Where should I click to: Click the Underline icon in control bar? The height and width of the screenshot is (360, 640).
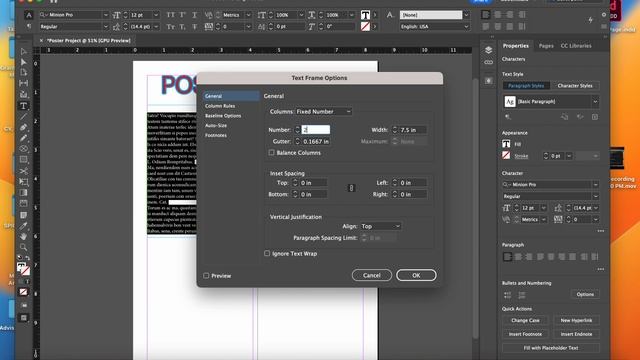195,15
